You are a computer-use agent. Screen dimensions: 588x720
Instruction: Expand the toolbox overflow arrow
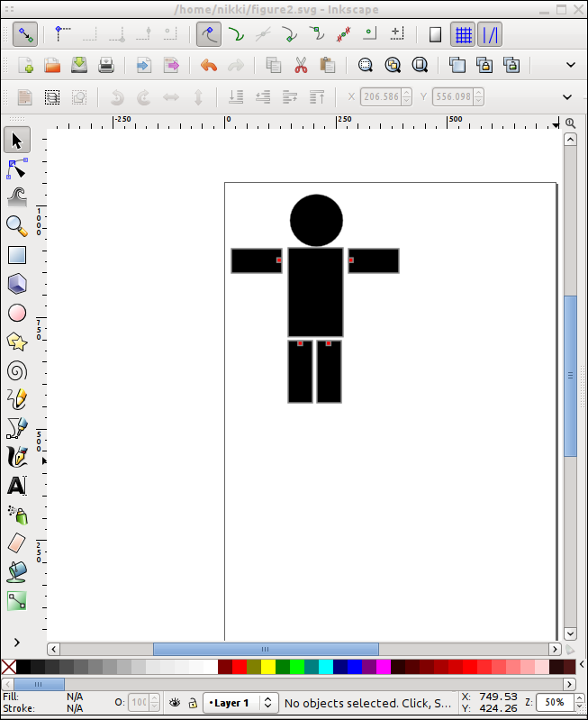17,643
